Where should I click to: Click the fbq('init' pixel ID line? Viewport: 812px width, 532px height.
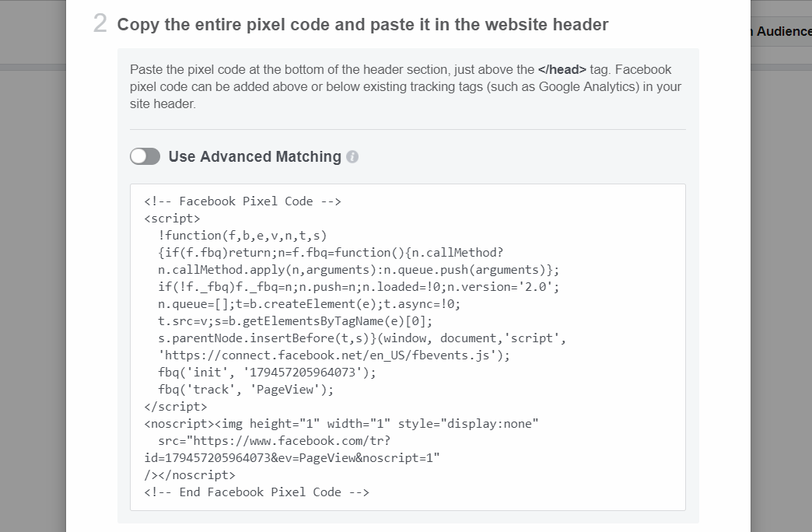[268, 373]
